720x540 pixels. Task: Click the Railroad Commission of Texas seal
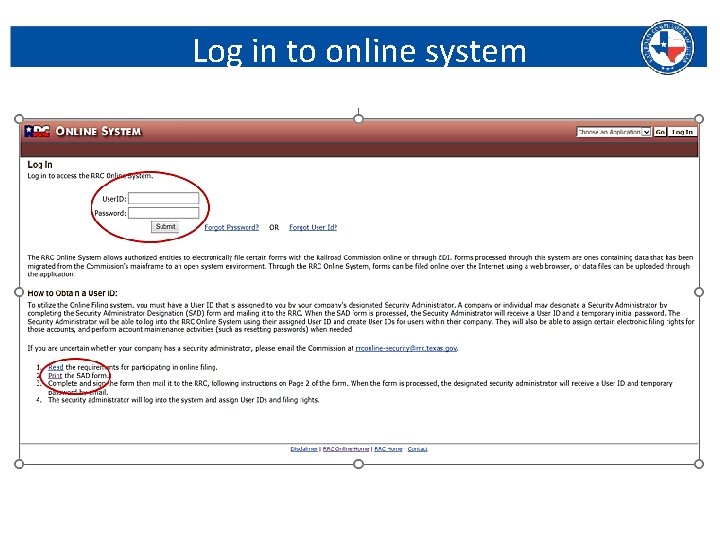coord(667,47)
